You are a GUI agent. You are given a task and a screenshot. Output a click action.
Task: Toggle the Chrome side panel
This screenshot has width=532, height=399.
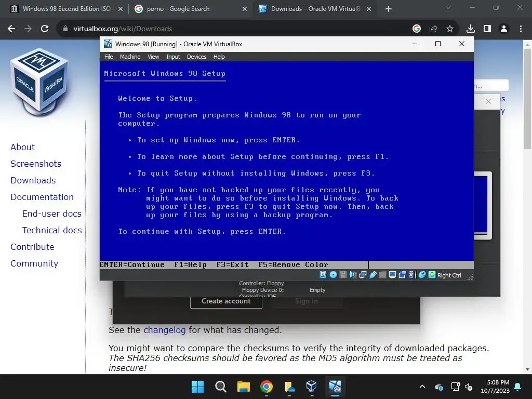[x=487, y=29]
